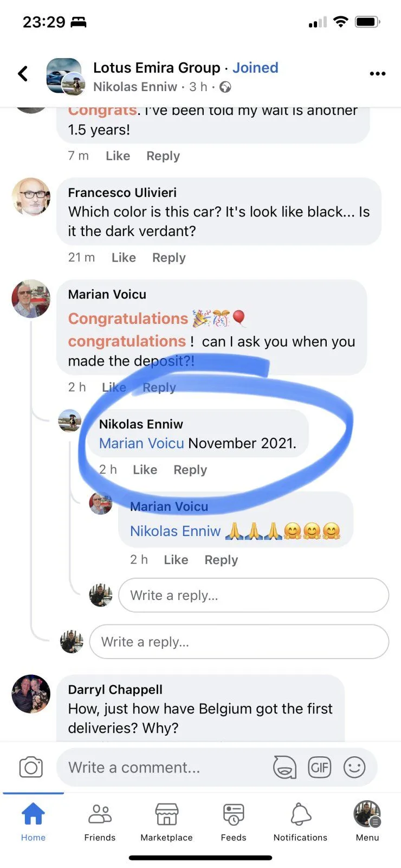Tap the camera icon to attach photo

click(31, 767)
